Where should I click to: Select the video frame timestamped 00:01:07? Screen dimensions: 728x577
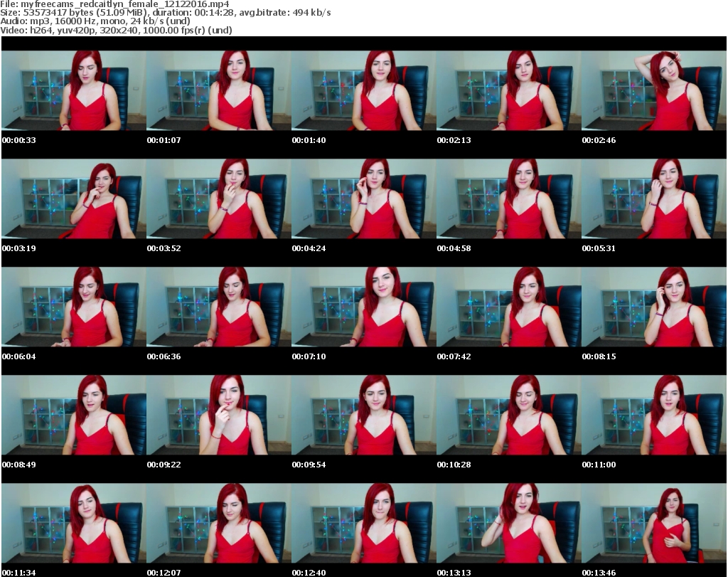tap(219, 90)
